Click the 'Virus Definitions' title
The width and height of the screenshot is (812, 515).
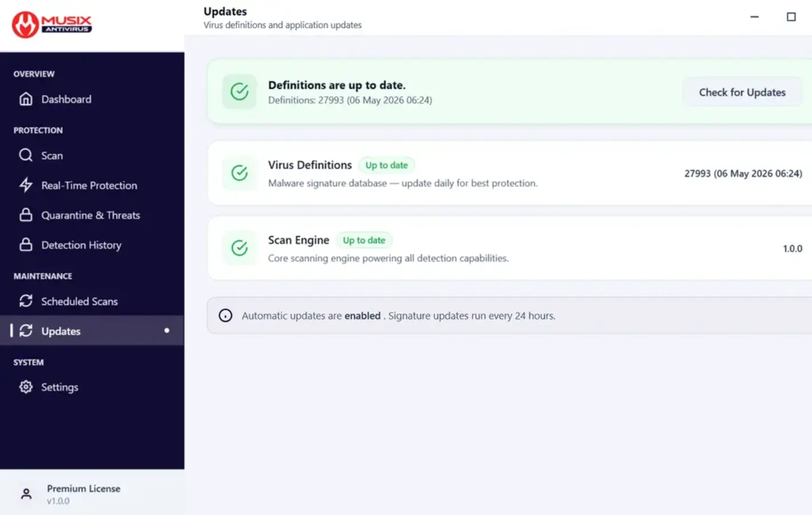[x=310, y=165]
